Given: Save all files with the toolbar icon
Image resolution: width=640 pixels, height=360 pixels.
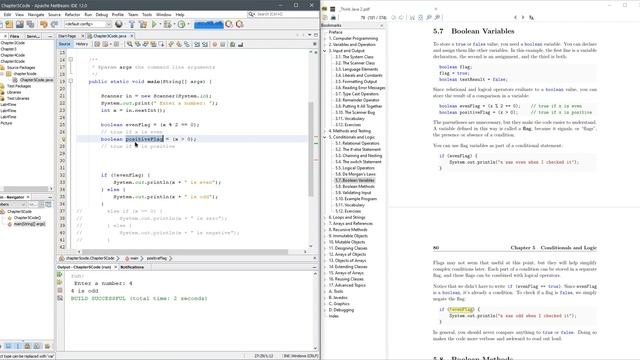Looking at the screenshot, I should (x=30, y=24).
